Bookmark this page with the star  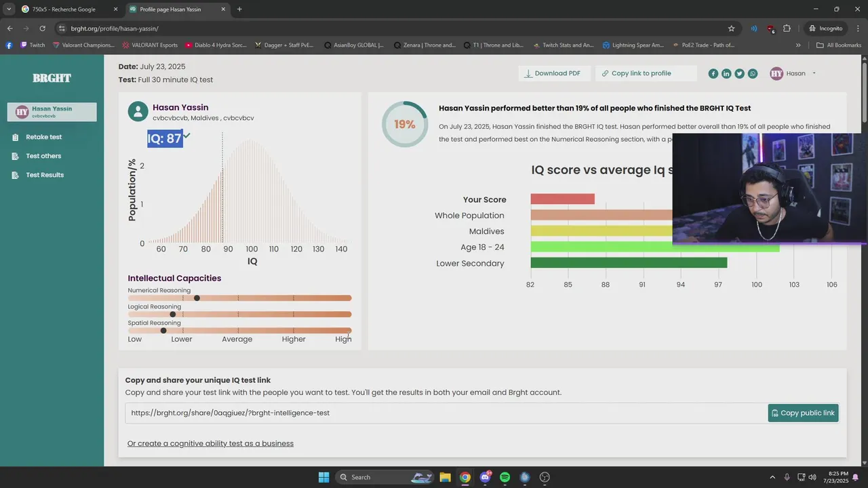pos(731,28)
